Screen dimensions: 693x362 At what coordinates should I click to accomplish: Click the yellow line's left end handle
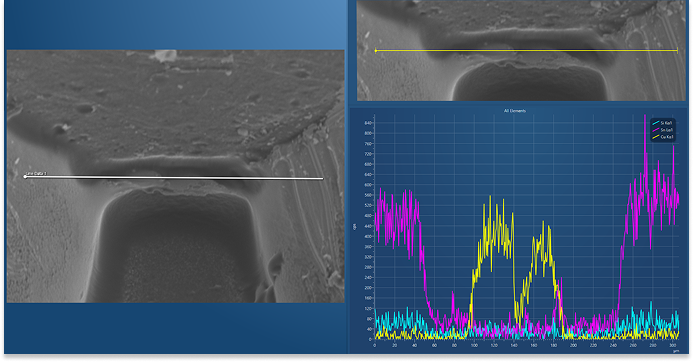(x=376, y=50)
